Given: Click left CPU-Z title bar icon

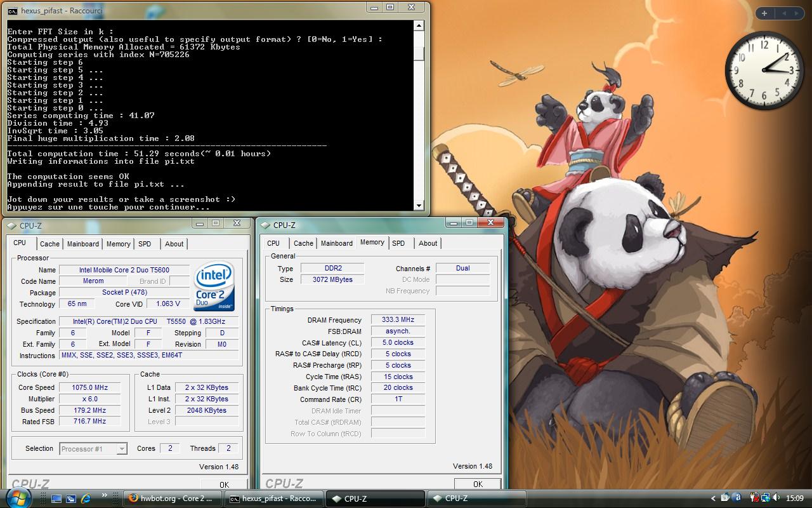Looking at the screenshot, I should [x=12, y=225].
